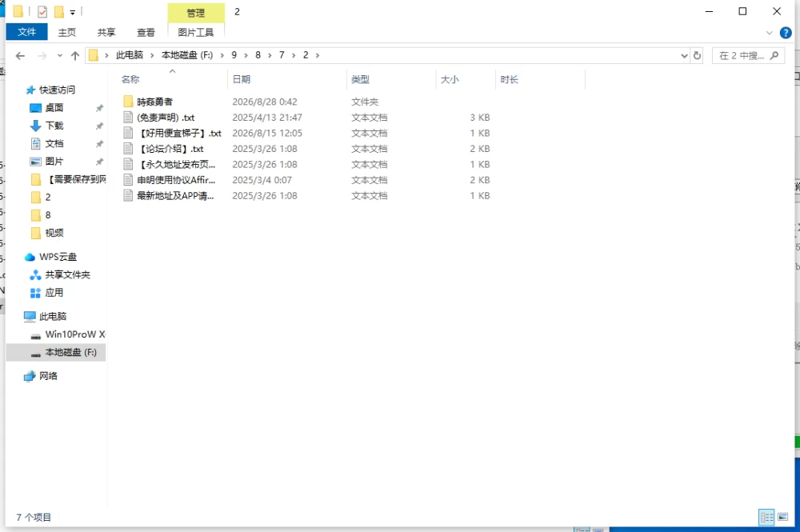This screenshot has height=532, width=800.
Task: Expand chevron after breadcrumb folder 9
Action: pyautogui.click(x=246, y=55)
